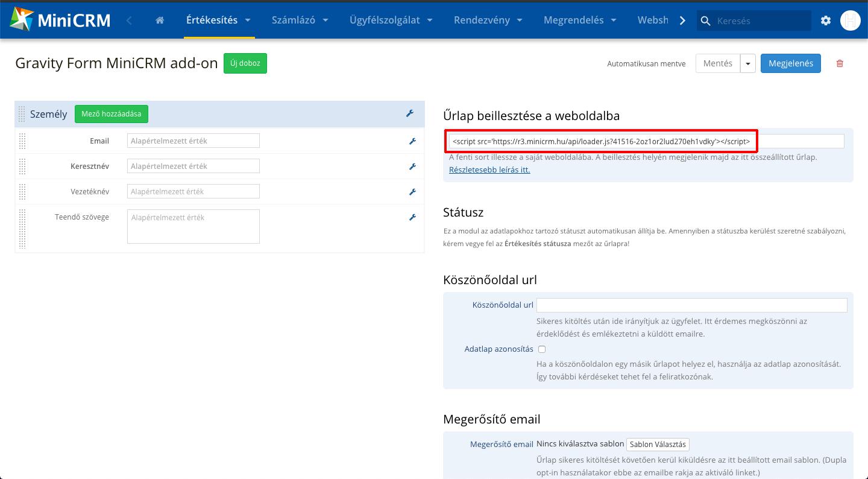Open wrench settings for Email field
This screenshot has width=868, height=479.
[x=413, y=141]
